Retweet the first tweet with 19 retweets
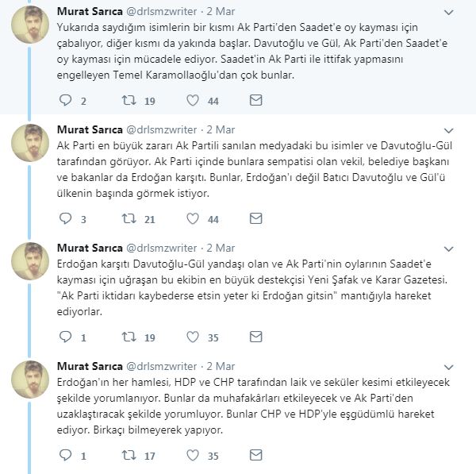 pyautogui.click(x=129, y=101)
